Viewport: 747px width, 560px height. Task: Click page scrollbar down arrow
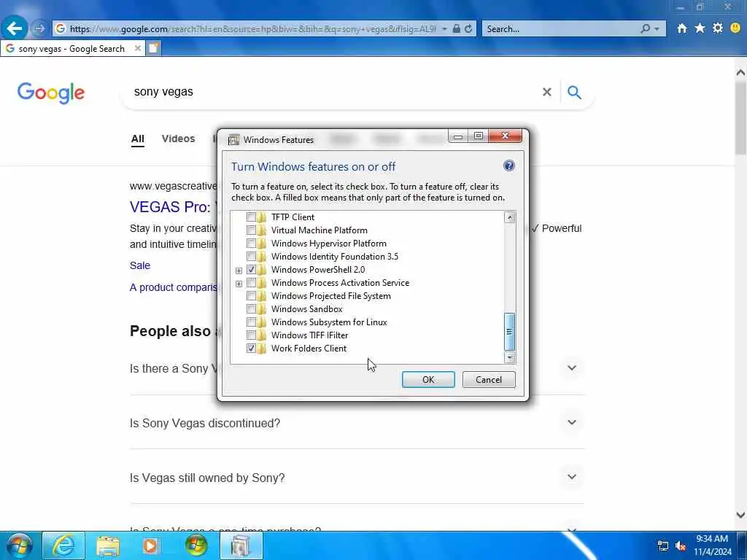(x=741, y=515)
